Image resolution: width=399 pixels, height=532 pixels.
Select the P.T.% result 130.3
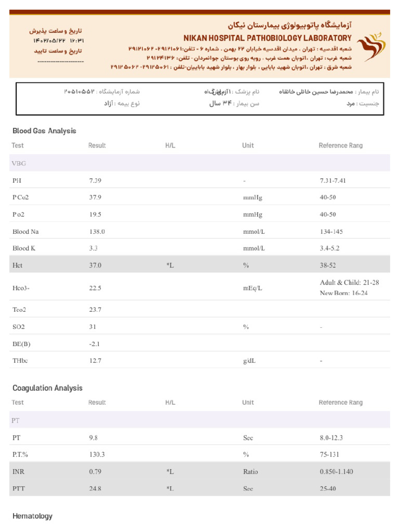(97, 455)
